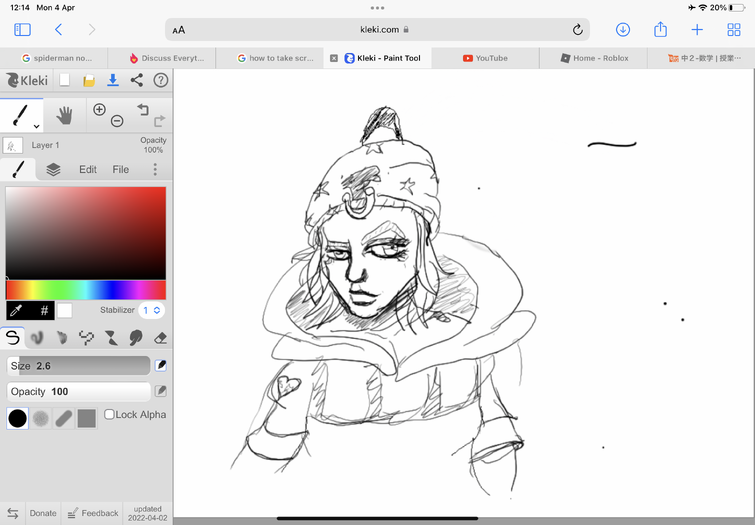This screenshot has height=525, width=755.
Task: Click the updated 2022-04-02 changelog link
Action: coord(147,513)
